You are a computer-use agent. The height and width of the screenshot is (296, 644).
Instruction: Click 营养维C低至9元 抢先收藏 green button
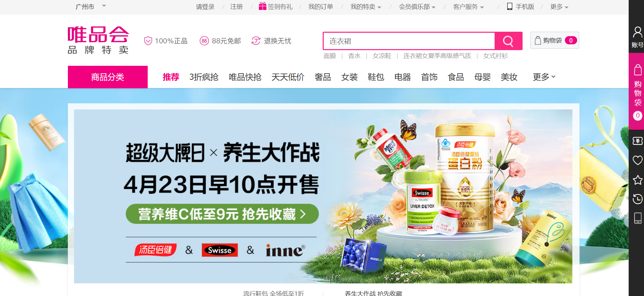pyautogui.click(x=222, y=214)
